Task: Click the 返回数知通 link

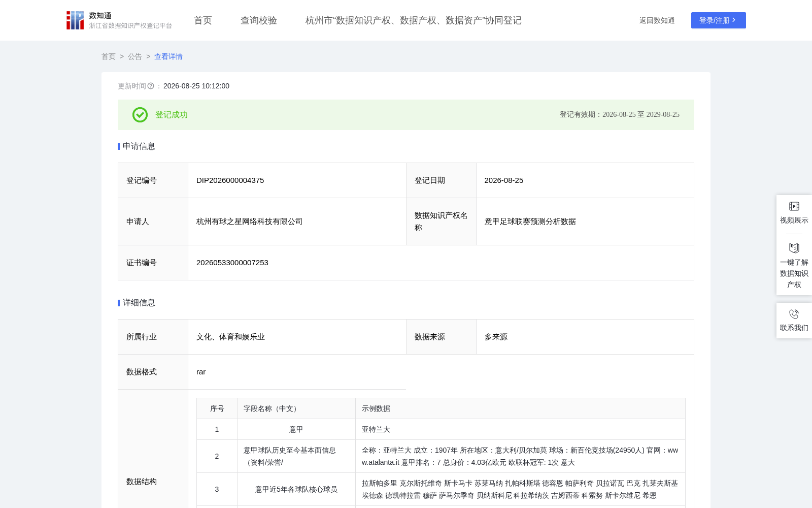Action: pyautogui.click(x=657, y=20)
